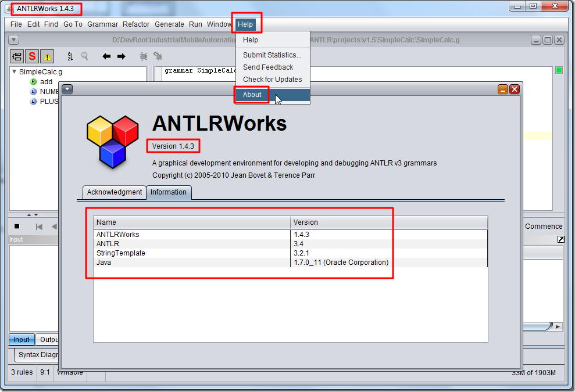The height and width of the screenshot is (392, 575).
Task: Click the 9:1 cursor position status
Action: pos(45,372)
